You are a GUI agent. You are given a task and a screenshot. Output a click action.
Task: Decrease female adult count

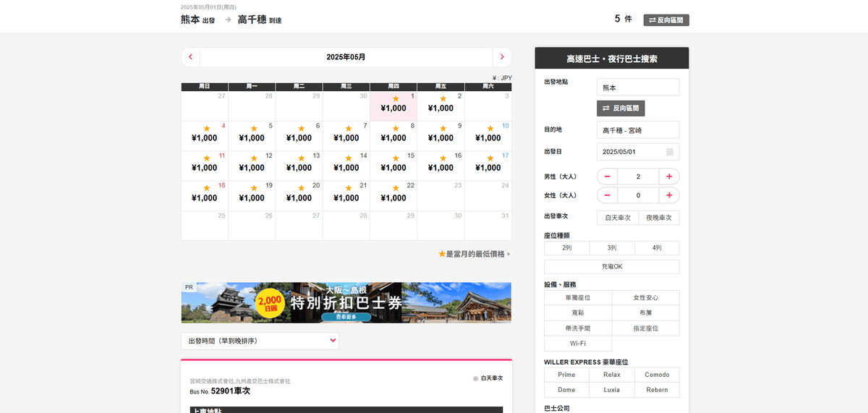(607, 195)
